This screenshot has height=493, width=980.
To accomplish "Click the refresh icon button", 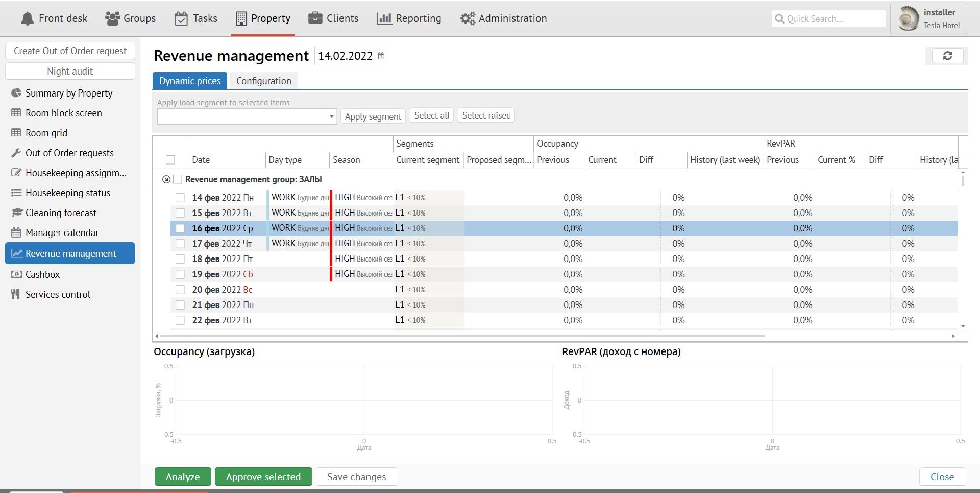I will (x=947, y=56).
